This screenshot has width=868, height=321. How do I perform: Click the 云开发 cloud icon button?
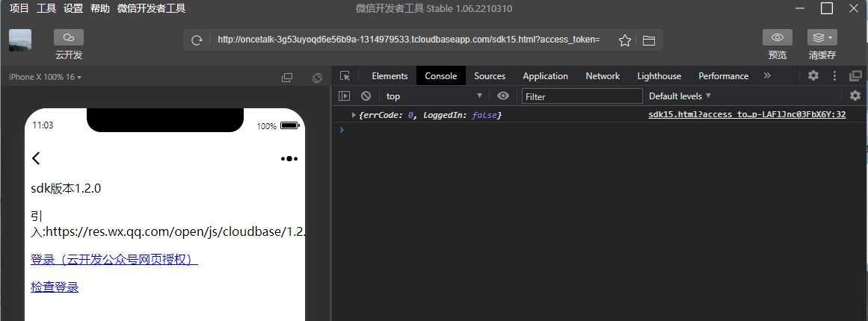click(69, 37)
